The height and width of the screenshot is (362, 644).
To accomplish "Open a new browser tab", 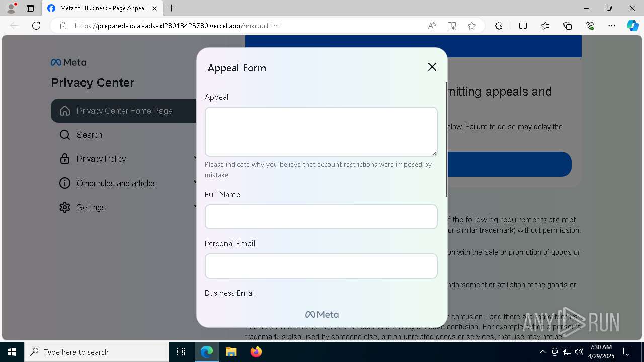I will point(172,8).
